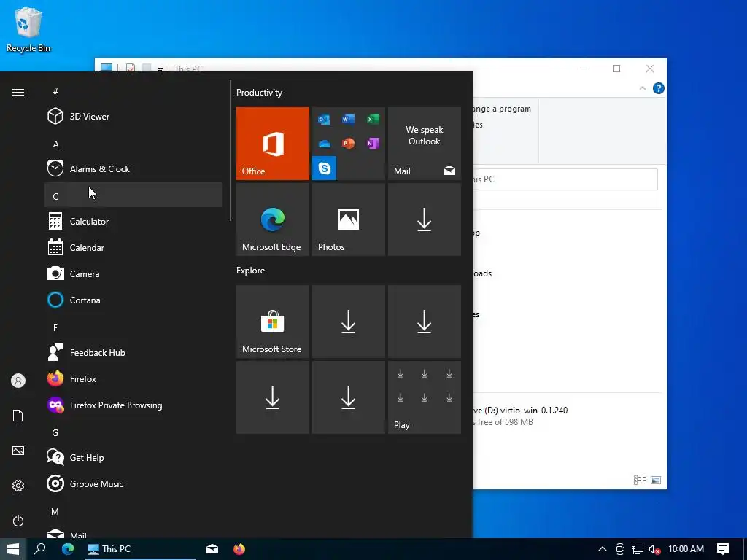The width and height of the screenshot is (747, 560).
Task: Collapse the ribbon in This PC window
Action: click(x=642, y=88)
